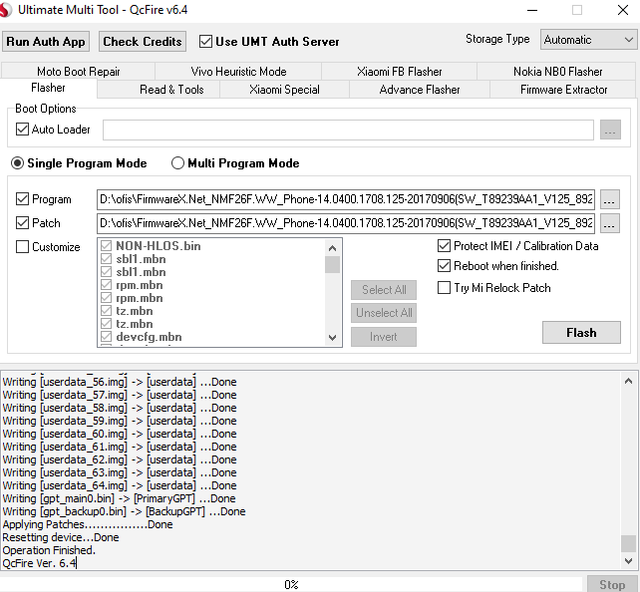Screen dimensions: 640x592
Task: Switch to Vivo Heuristic Mode tab
Action: pos(238,71)
